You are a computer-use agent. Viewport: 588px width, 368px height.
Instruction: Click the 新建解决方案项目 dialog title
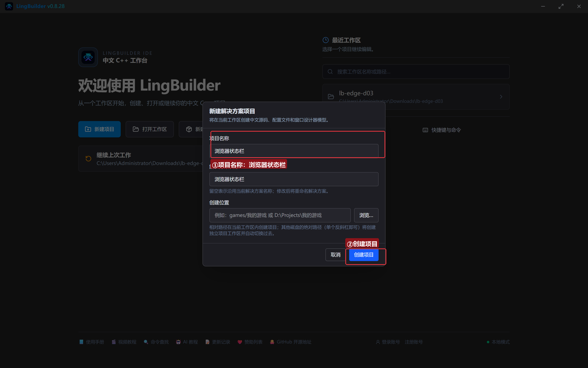232,111
